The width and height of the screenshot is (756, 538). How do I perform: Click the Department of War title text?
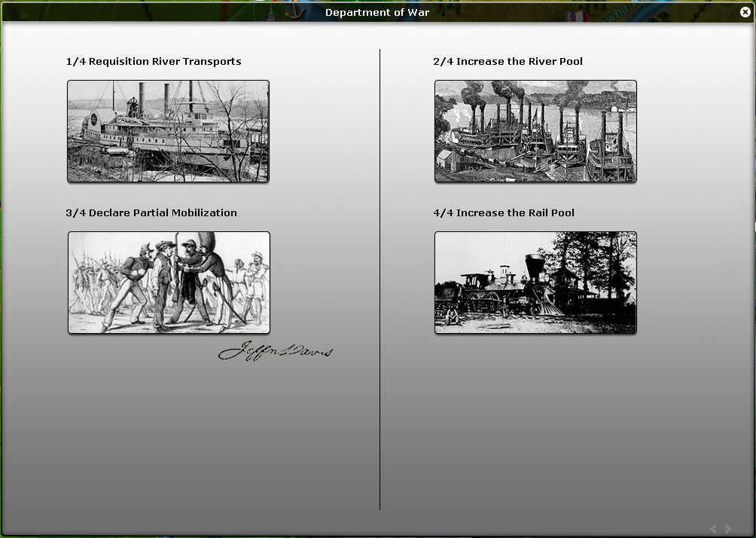point(377,13)
